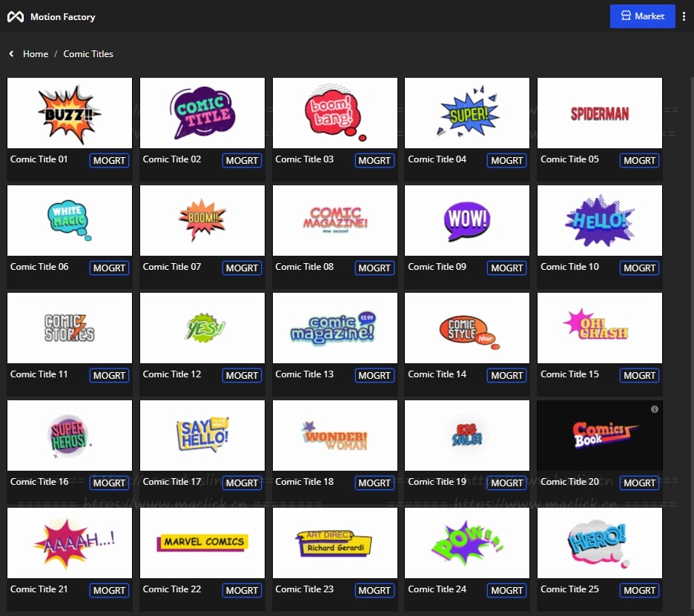Select the SPIDERMAN thumbnail
The width and height of the screenshot is (694, 616).
click(x=599, y=113)
